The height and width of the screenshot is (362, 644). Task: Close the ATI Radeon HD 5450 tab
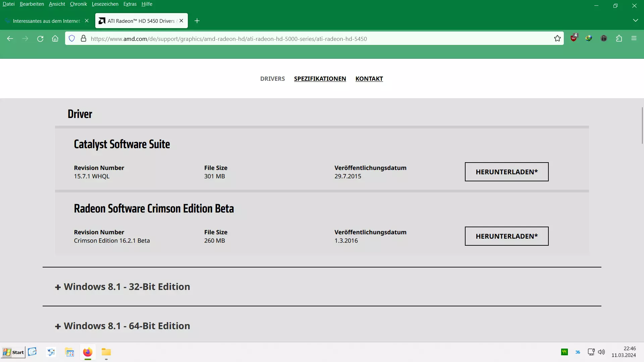[x=181, y=21]
